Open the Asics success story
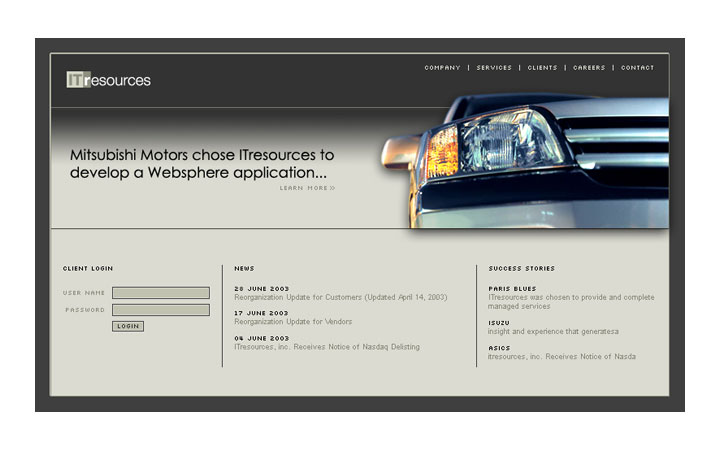 [499, 348]
